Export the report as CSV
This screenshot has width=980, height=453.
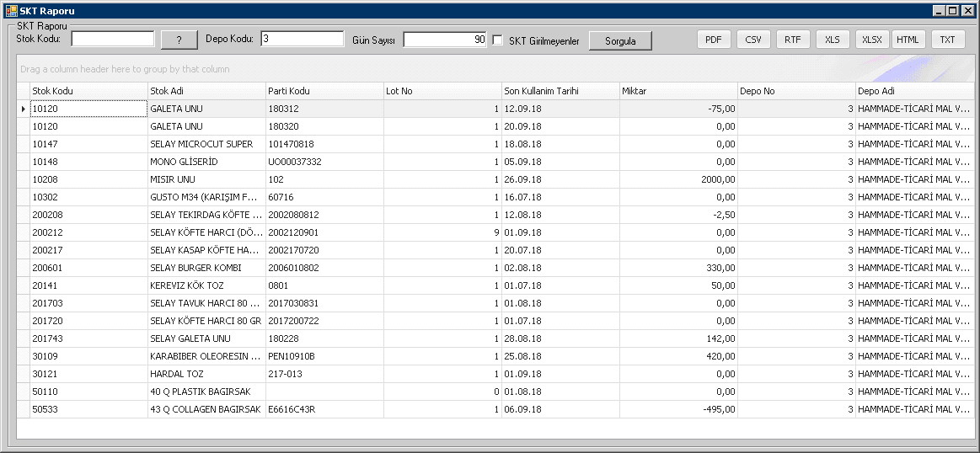click(x=753, y=40)
